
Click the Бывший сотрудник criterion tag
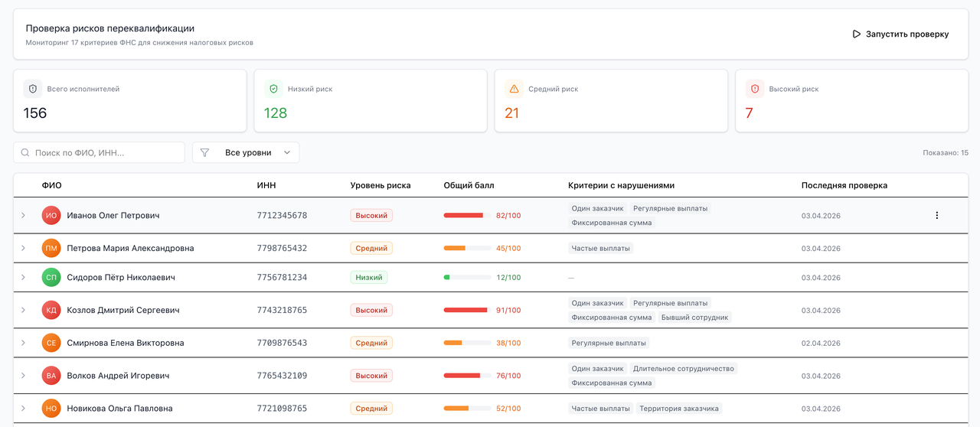(x=694, y=318)
